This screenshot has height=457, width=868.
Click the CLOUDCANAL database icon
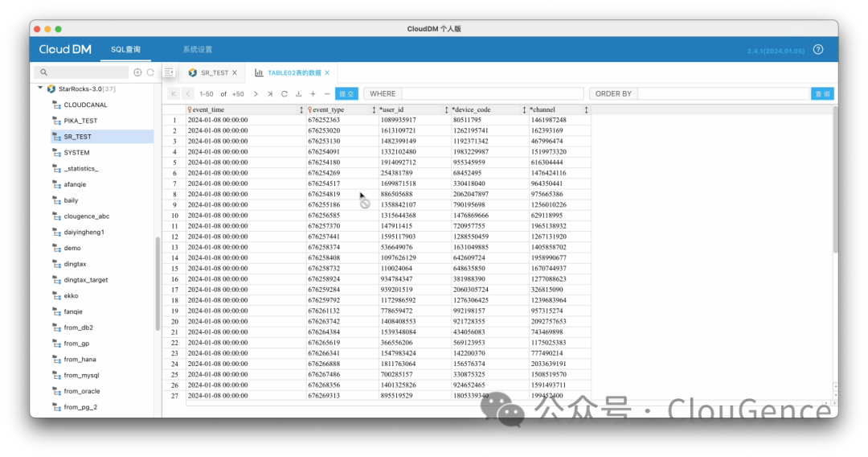[56, 105]
